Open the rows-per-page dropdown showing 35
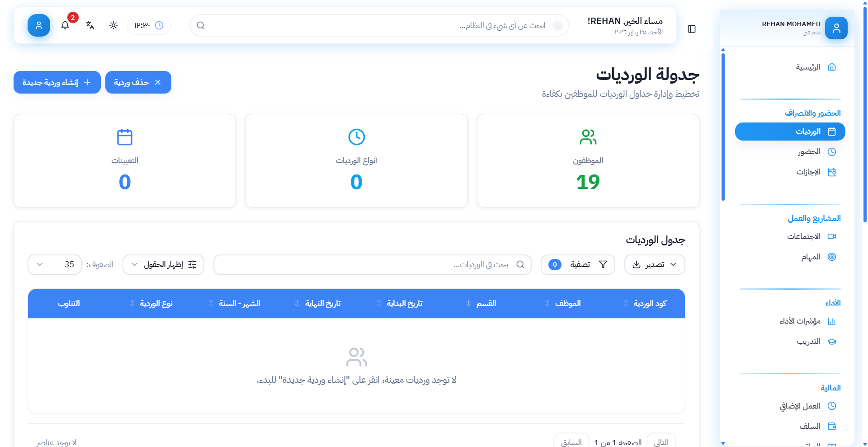This screenshot has width=868, height=447. [55, 264]
